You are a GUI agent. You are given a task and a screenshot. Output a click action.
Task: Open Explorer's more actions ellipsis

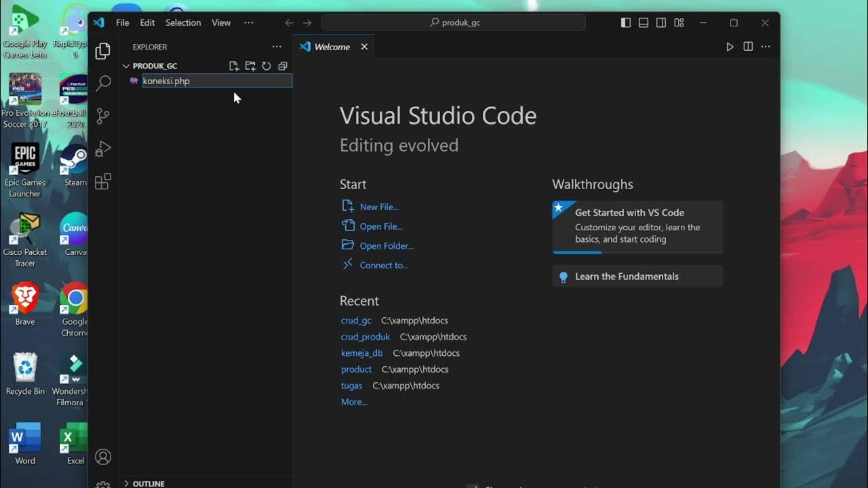point(277,47)
